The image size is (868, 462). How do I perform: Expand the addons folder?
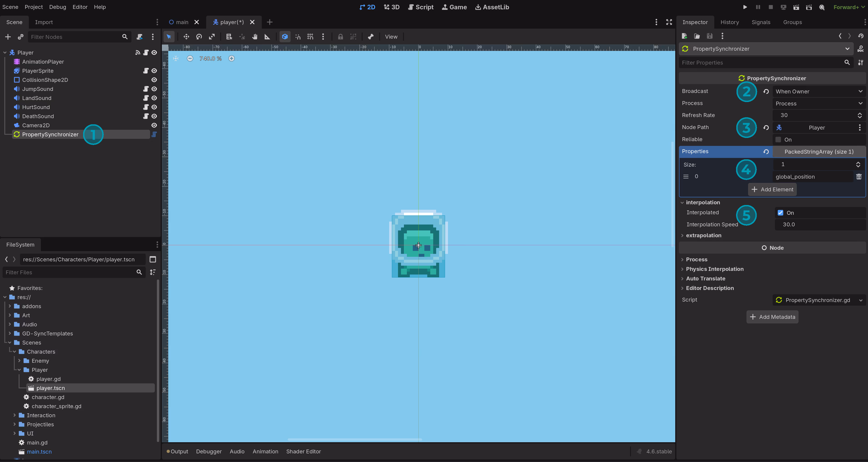[x=10, y=306]
